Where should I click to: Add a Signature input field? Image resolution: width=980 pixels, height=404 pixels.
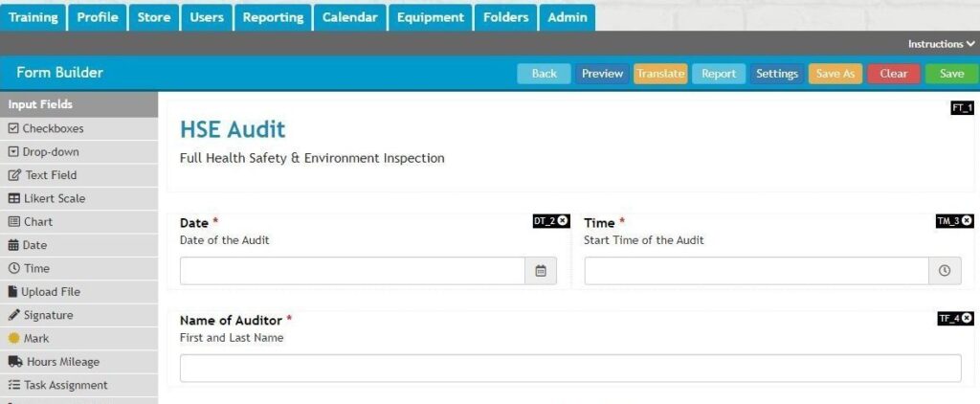[48, 315]
